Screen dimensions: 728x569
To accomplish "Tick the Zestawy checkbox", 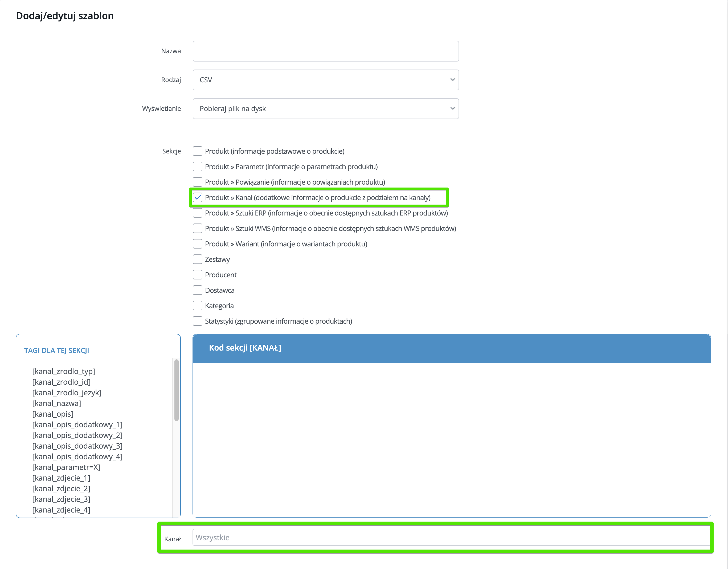I will [x=197, y=259].
